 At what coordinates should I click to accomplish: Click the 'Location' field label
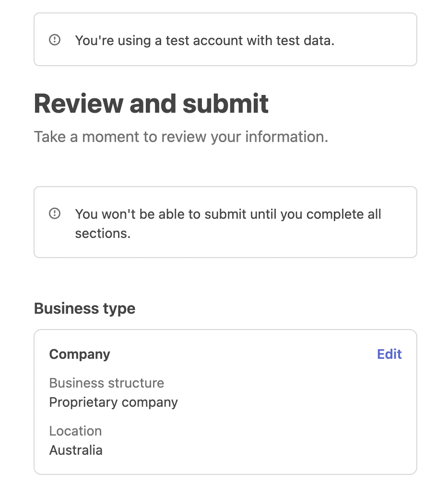click(x=75, y=431)
